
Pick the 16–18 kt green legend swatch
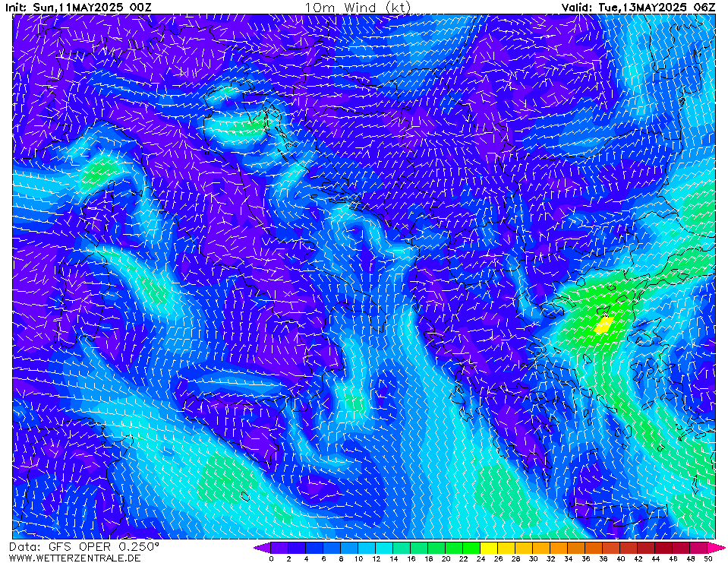419,548
